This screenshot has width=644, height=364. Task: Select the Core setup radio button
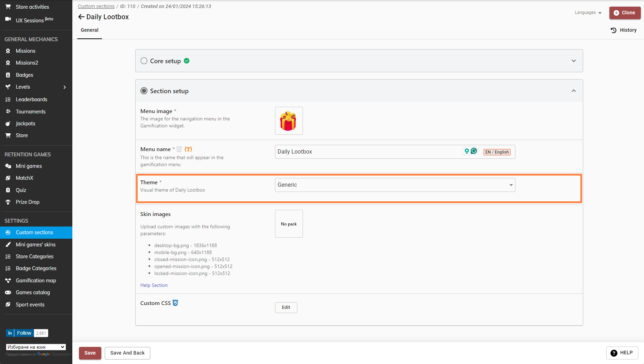pos(144,61)
